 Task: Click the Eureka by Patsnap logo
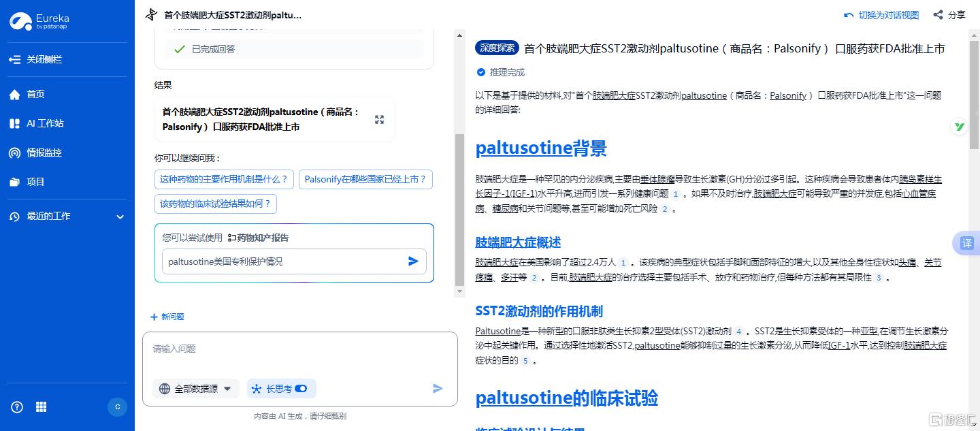39,21
